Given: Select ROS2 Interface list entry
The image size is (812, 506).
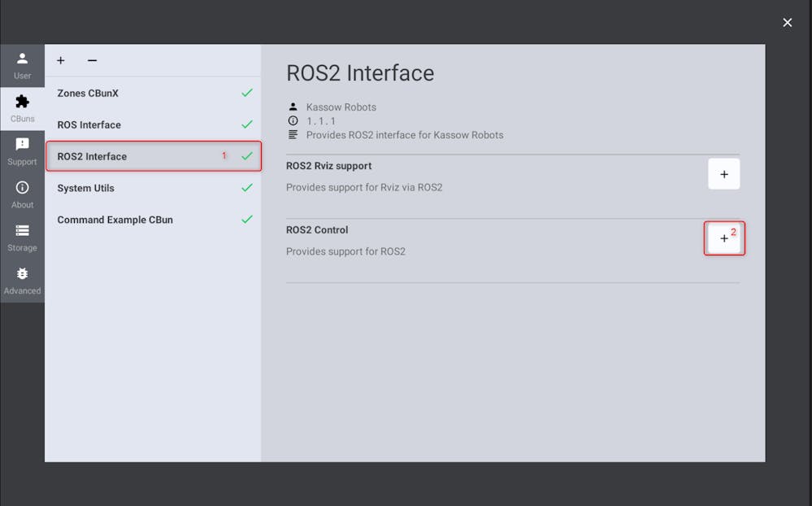Looking at the screenshot, I should 153,156.
